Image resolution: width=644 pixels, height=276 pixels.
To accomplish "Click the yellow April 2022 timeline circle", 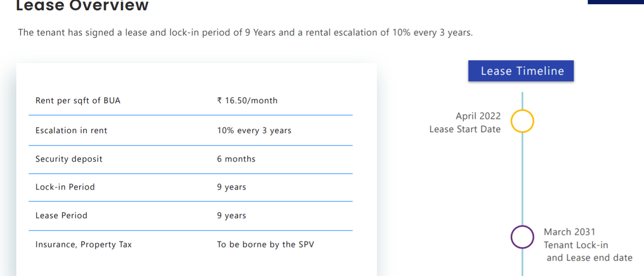I will 522,121.
